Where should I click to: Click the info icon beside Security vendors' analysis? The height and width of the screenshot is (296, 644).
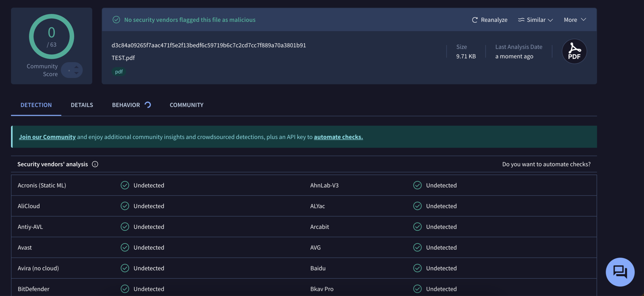click(95, 164)
